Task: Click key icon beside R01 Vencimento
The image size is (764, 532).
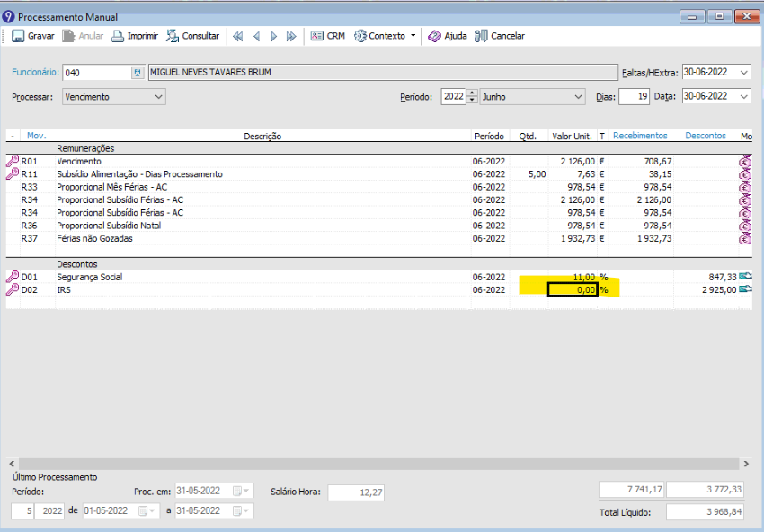Action: (13, 161)
